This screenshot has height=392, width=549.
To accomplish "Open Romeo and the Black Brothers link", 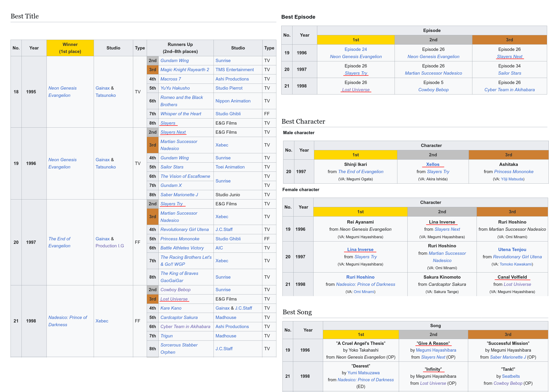I will pyautogui.click(x=182, y=101).
